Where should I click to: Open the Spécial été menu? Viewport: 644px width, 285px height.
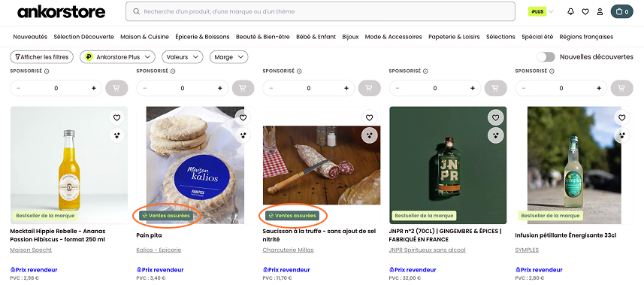click(537, 37)
